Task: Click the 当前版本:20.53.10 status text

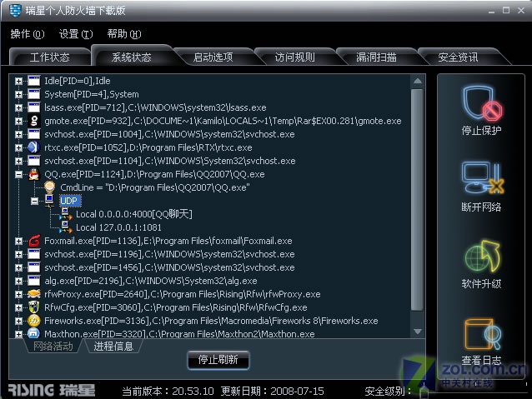Action: tap(168, 391)
